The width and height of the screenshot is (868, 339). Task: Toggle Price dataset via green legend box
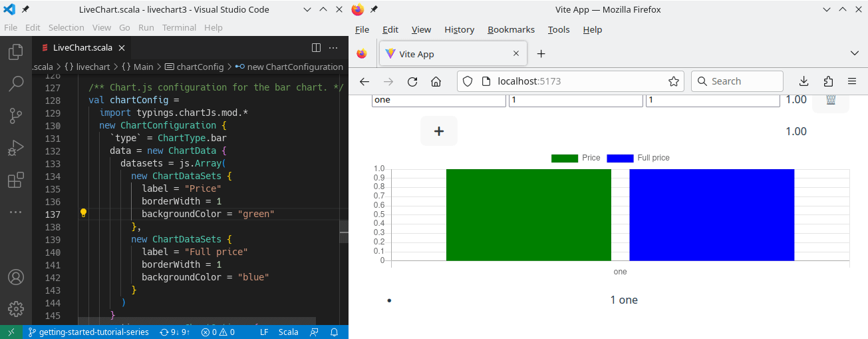pyautogui.click(x=565, y=159)
